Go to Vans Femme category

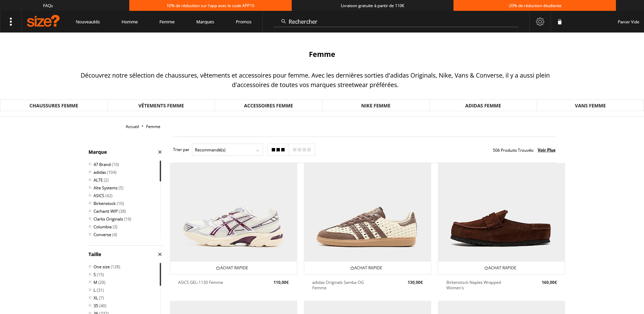coord(590,105)
